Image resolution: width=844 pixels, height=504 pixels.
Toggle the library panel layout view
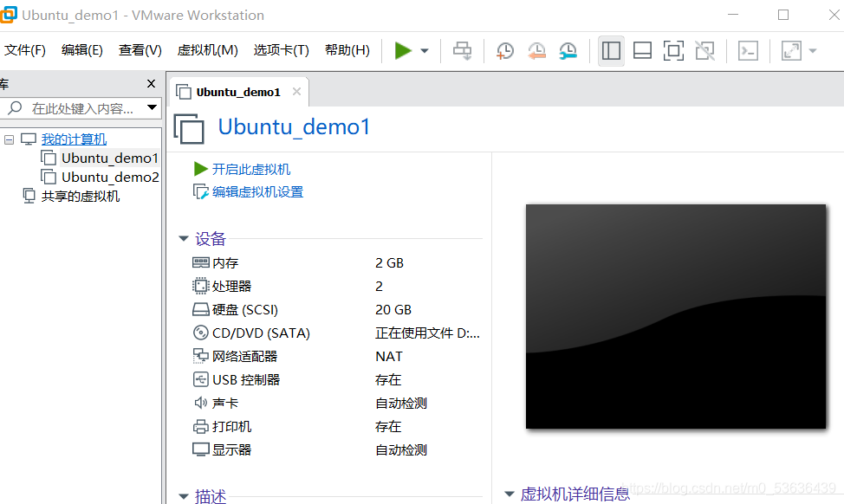[611, 50]
